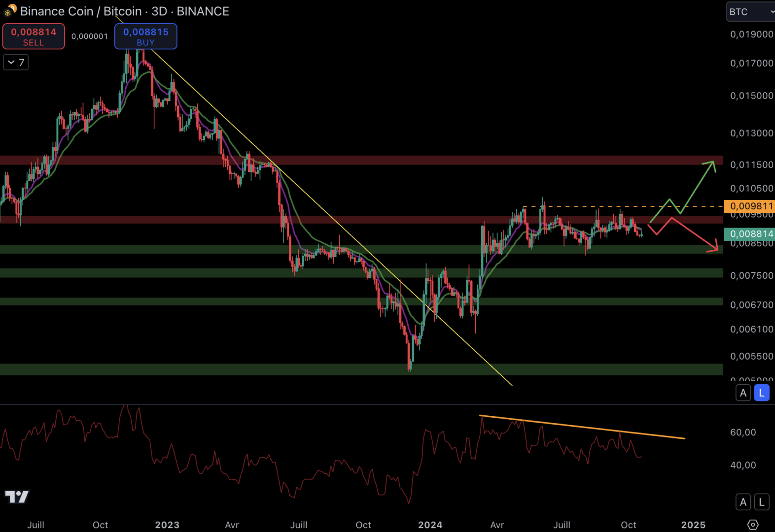Open the BTC currency dropdown
Viewport: 775px width, 532px height.
751,11
